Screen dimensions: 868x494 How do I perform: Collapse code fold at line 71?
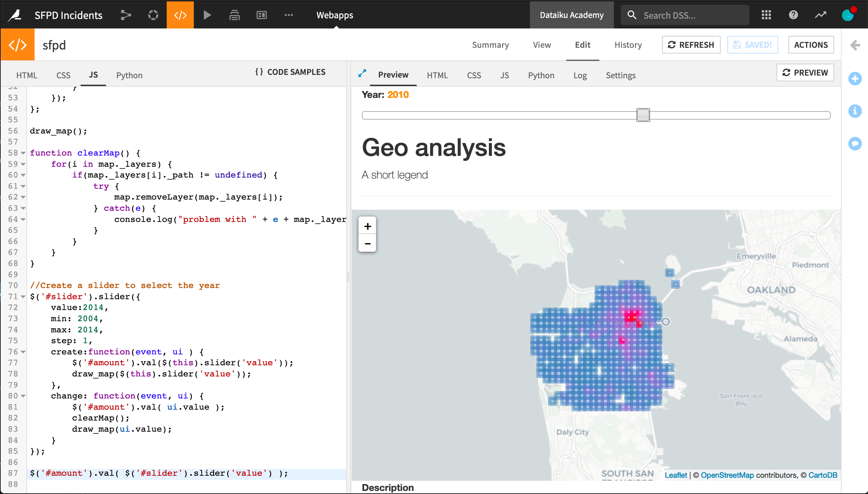[x=23, y=297]
